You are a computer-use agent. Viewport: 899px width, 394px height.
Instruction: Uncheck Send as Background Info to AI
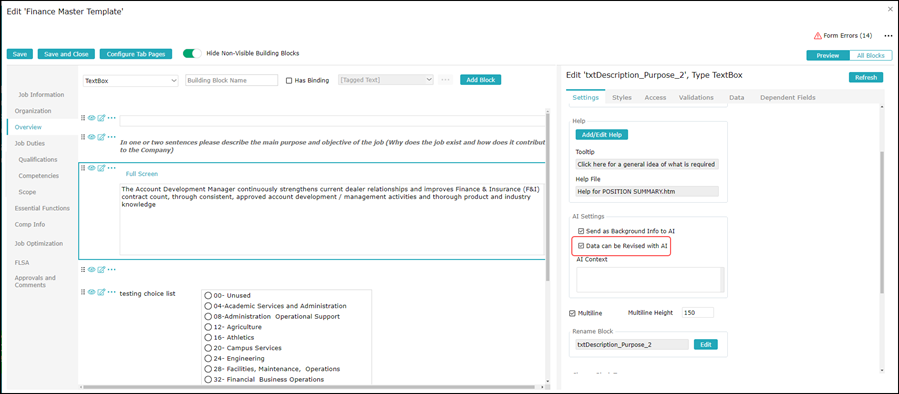click(x=581, y=231)
